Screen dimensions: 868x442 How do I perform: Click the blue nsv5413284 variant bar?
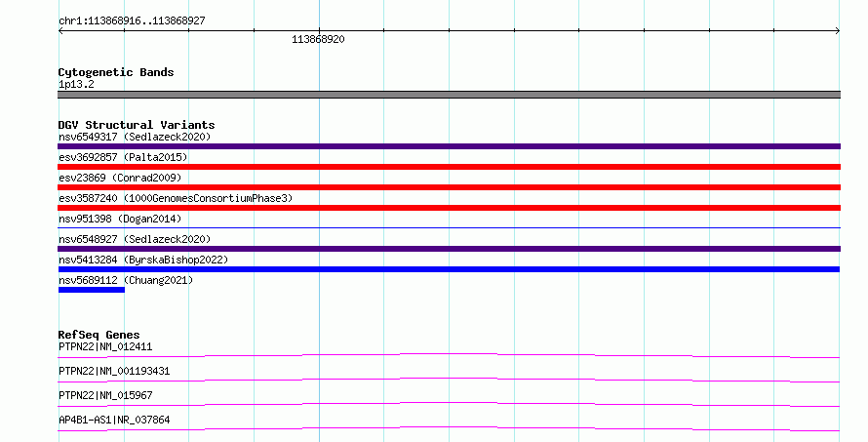pos(449,269)
